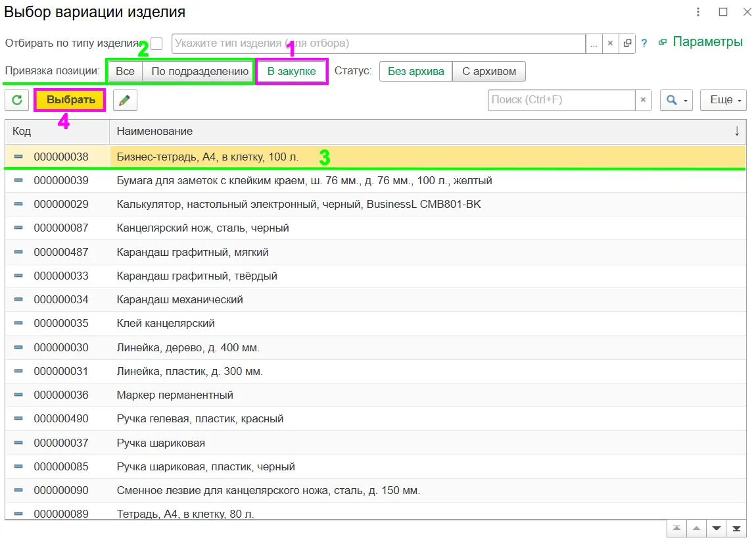This screenshot has height=546, width=756.
Task: Click the row icon for code 000000487
Action: click(18, 252)
